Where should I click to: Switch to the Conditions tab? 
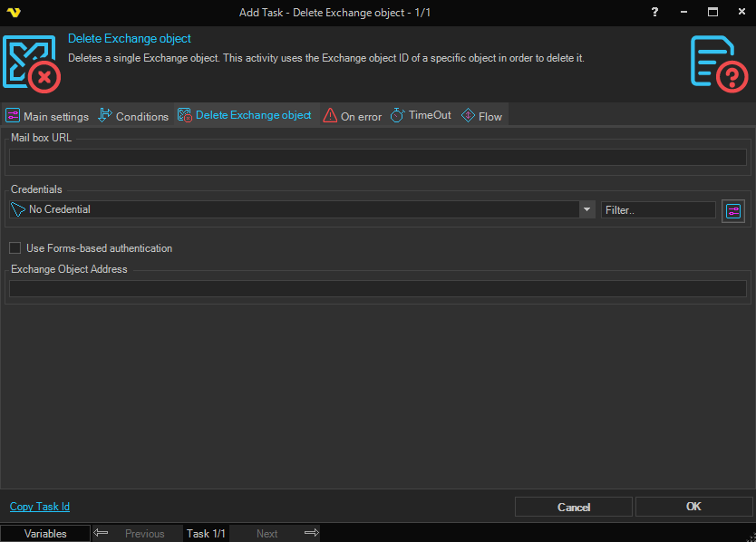133,116
